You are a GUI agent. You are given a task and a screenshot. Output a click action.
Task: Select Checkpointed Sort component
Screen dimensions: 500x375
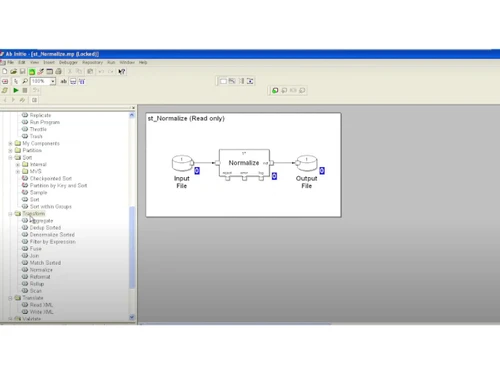(51, 178)
